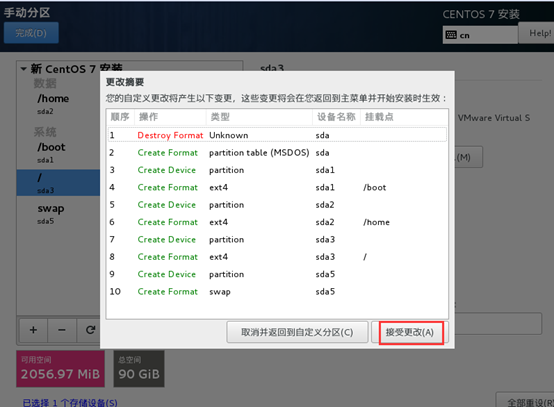Select row 9 Create Device sda5
Viewport: 554px width, 407px height.
point(277,274)
